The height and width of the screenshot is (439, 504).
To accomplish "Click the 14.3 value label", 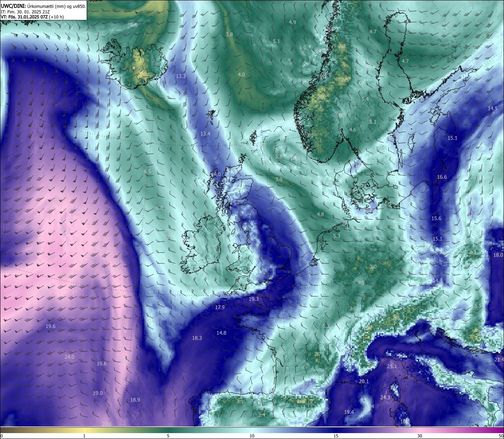I will pos(437,281).
